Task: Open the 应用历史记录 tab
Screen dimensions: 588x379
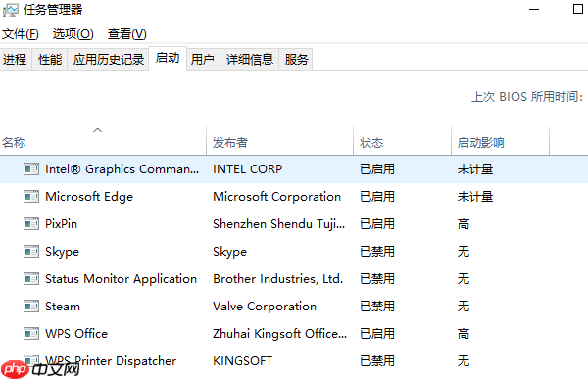Action: pos(109,59)
